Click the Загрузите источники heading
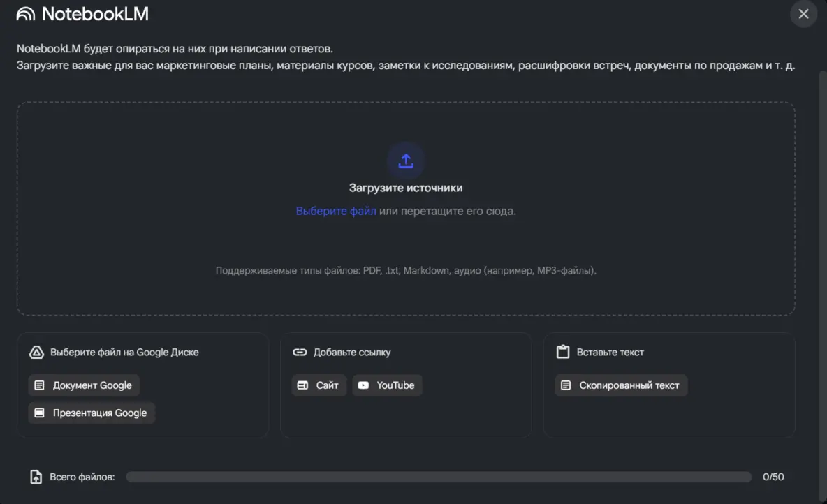Image resolution: width=827 pixels, height=504 pixels. (406, 188)
